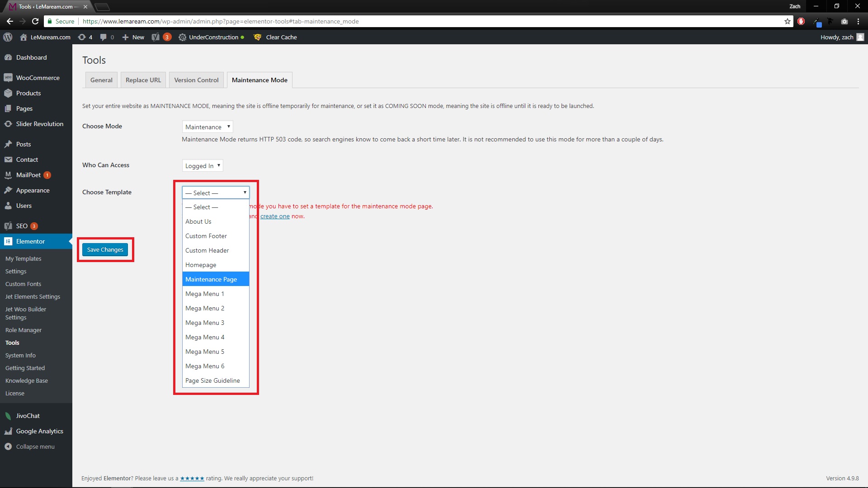
Task: Open Who Can Access dropdown
Action: point(203,166)
